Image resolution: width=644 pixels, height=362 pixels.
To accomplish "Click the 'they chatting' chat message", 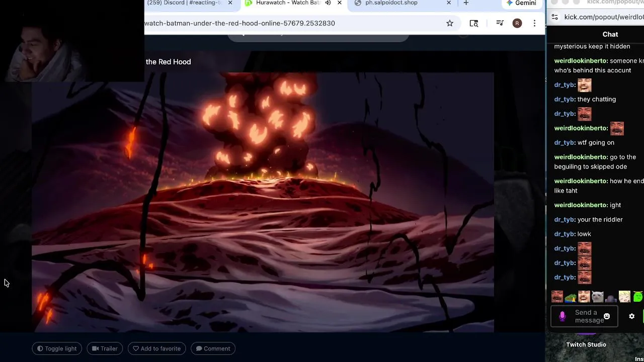I will click(597, 99).
